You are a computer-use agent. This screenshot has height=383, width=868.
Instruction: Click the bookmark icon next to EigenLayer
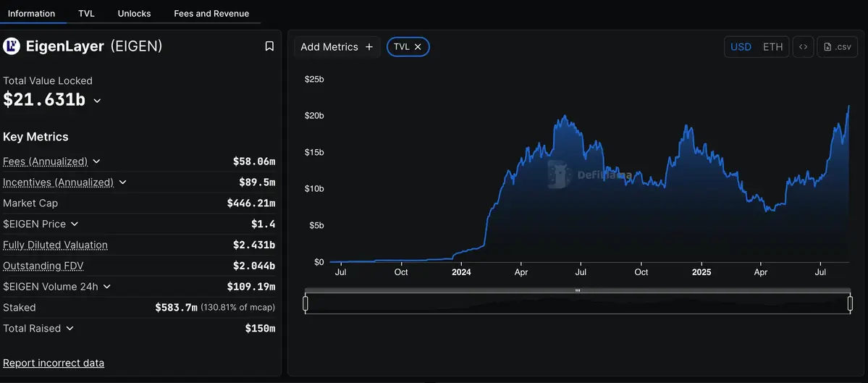(269, 46)
